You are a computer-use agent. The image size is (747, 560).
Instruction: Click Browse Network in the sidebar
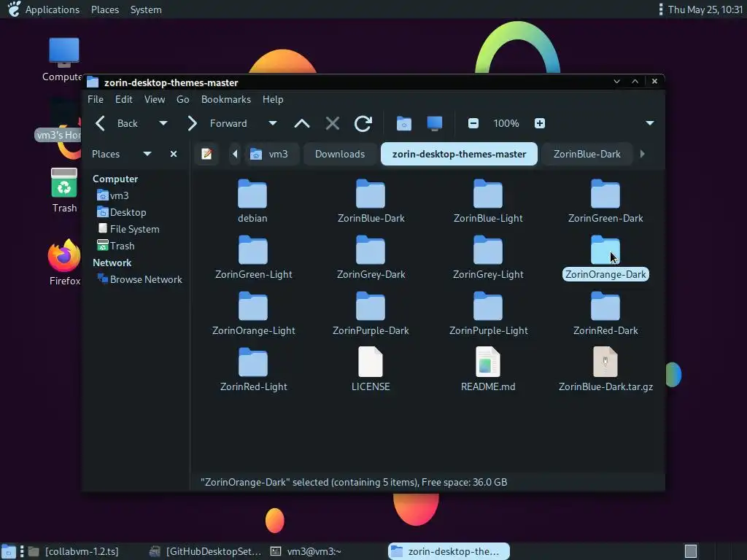click(139, 279)
